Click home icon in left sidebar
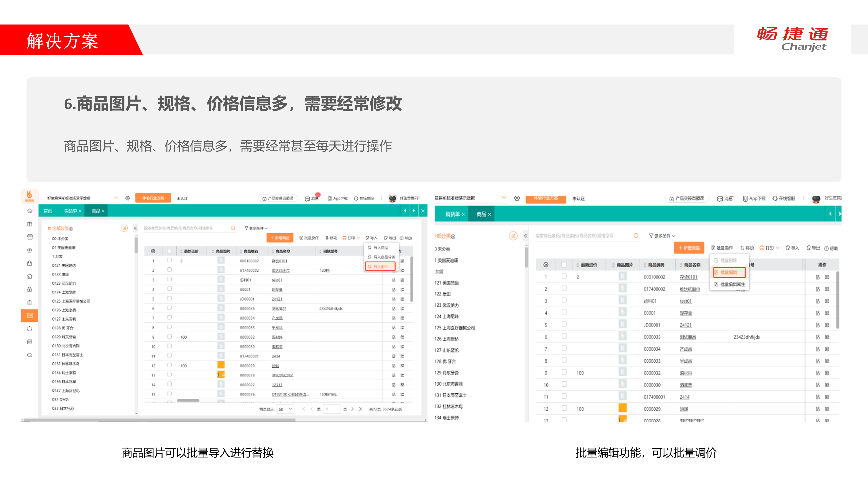 click(x=30, y=211)
